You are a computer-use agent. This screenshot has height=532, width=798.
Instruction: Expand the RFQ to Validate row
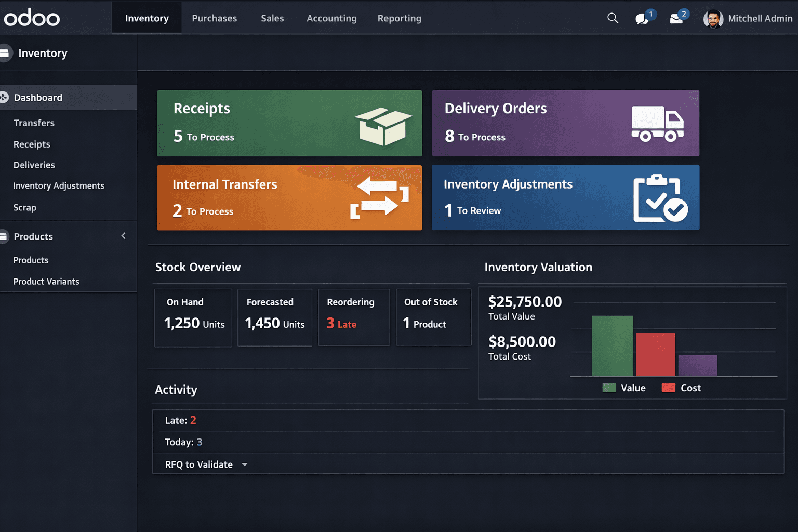click(x=244, y=464)
